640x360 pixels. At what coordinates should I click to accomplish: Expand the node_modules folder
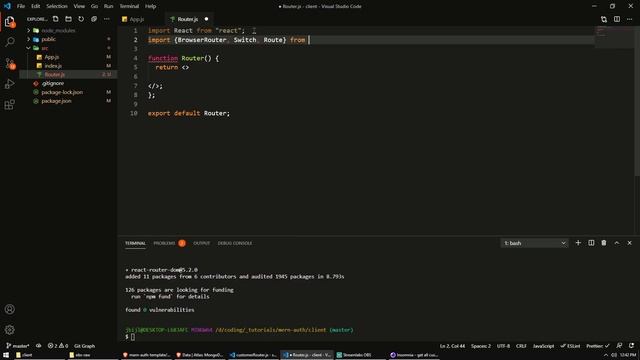(x=29, y=31)
